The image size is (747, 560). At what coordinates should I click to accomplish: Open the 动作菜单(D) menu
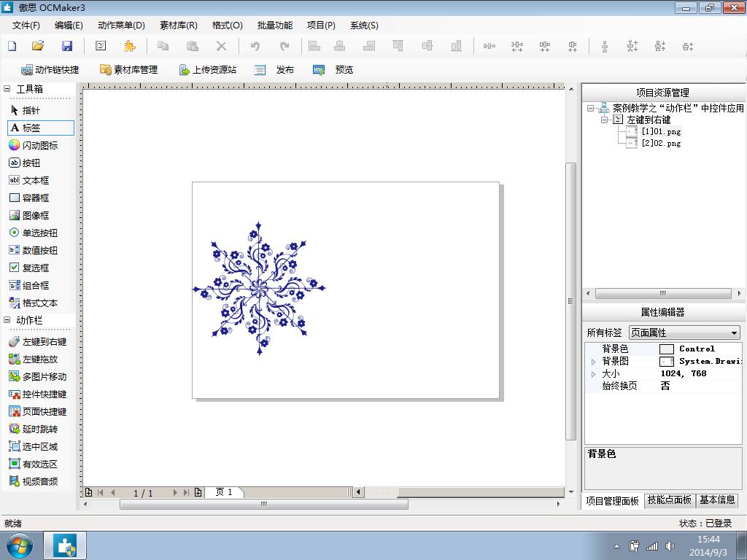[x=121, y=26]
